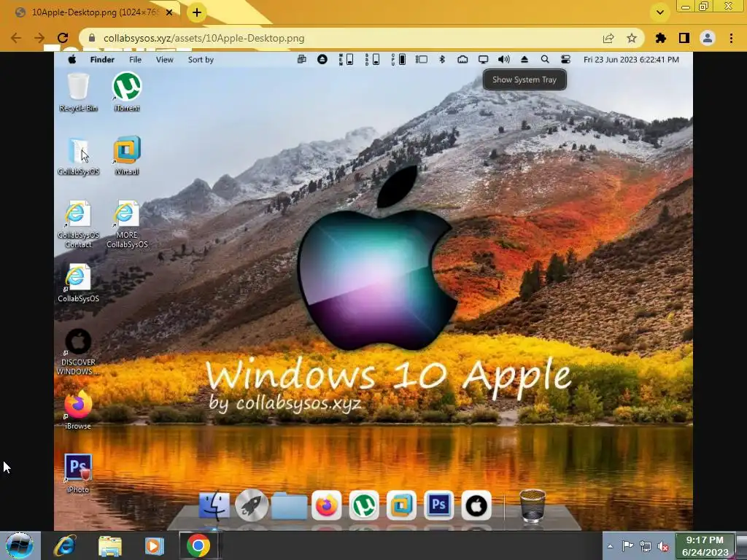The height and width of the screenshot is (560, 747).
Task: Click the Apple logo menu
Action: (x=72, y=60)
